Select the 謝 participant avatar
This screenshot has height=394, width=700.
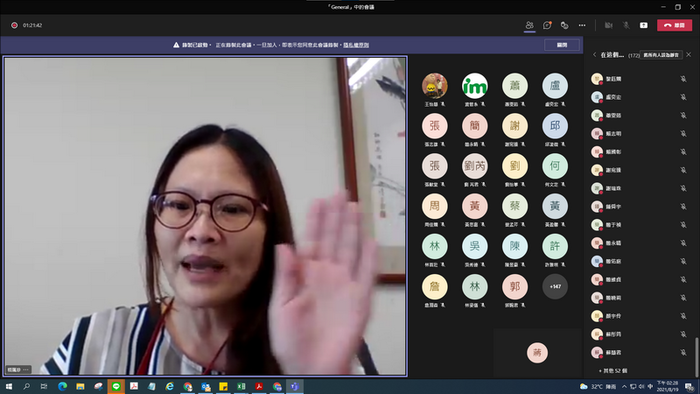515,126
